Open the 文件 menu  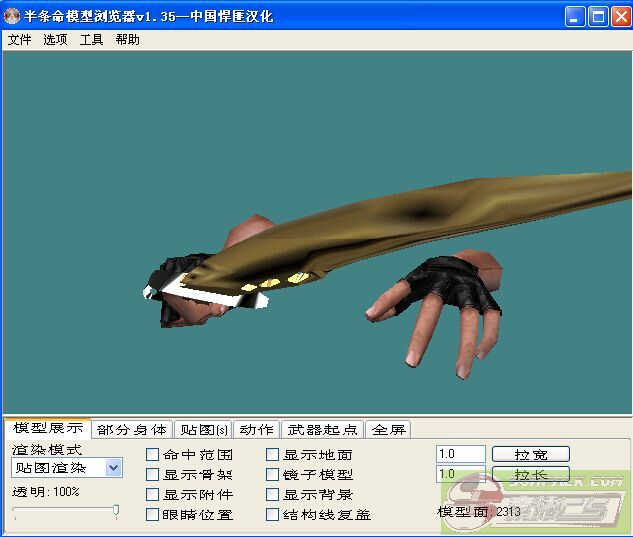(x=19, y=40)
